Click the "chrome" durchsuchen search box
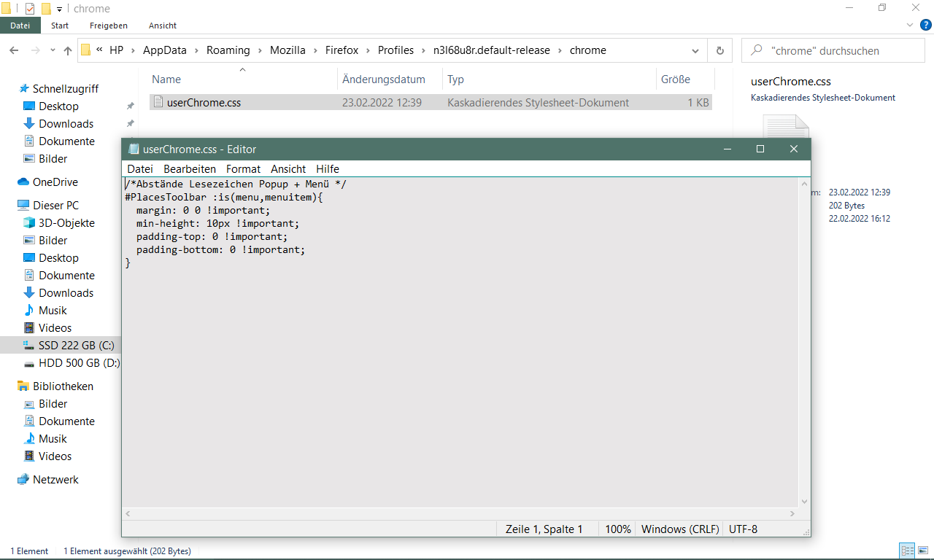This screenshot has height=560, width=934. (839, 50)
